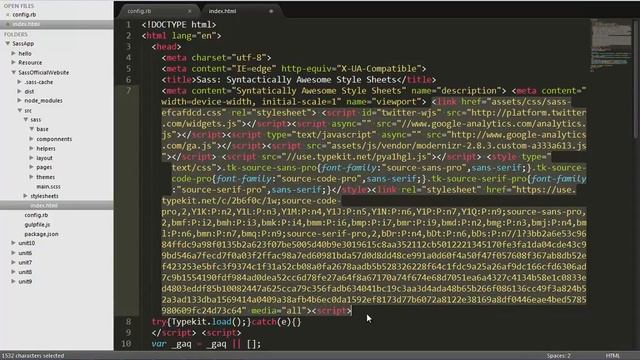640x360 pixels.
Task: Click the 'var _gaq' code line
Action: pyautogui.click(x=206, y=344)
